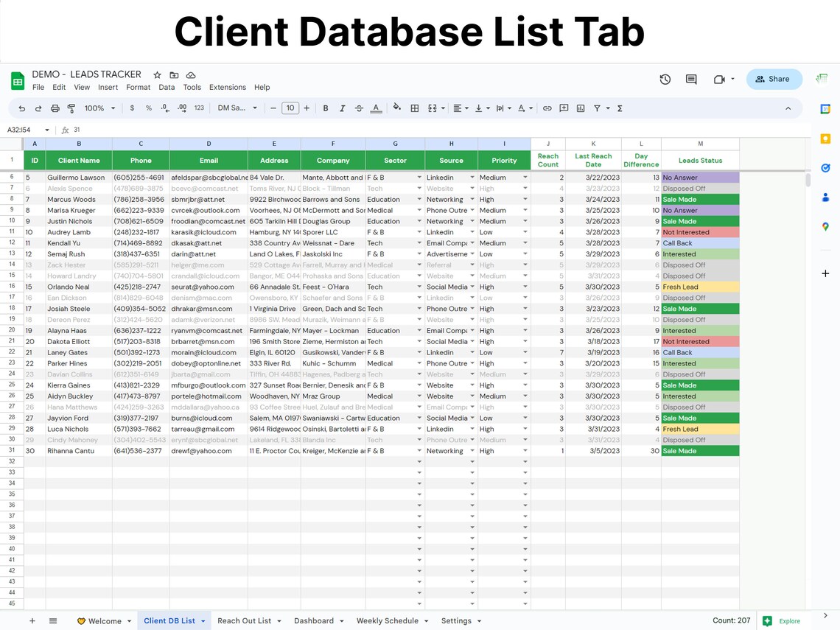Select the strikethrough formatting icon
The width and height of the screenshot is (840, 630).
click(x=359, y=108)
